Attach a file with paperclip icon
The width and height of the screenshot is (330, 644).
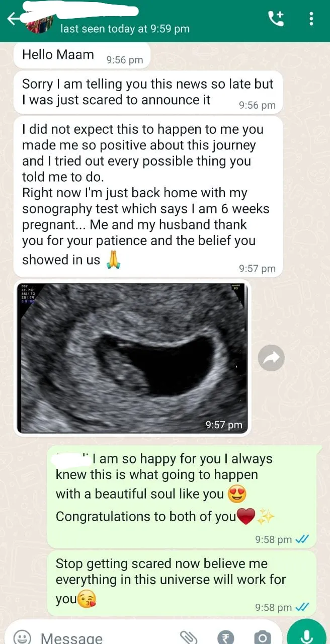[x=189, y=637]
